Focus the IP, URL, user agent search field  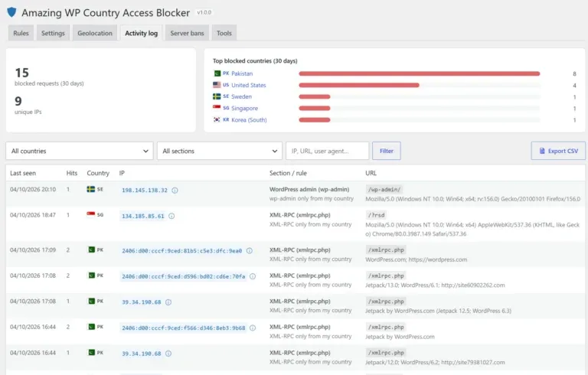click(x=328, y=151)
